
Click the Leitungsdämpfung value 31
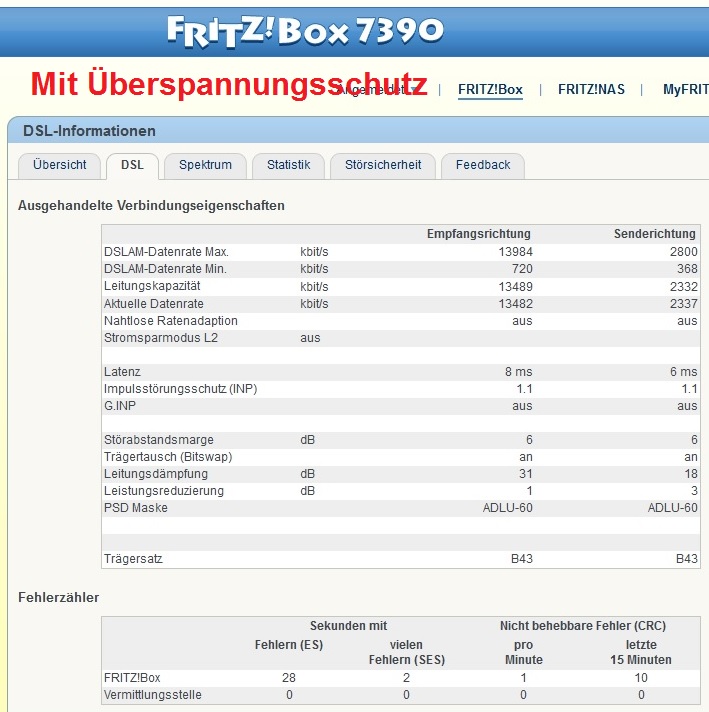pyautogui.click(x=526, y=474)
